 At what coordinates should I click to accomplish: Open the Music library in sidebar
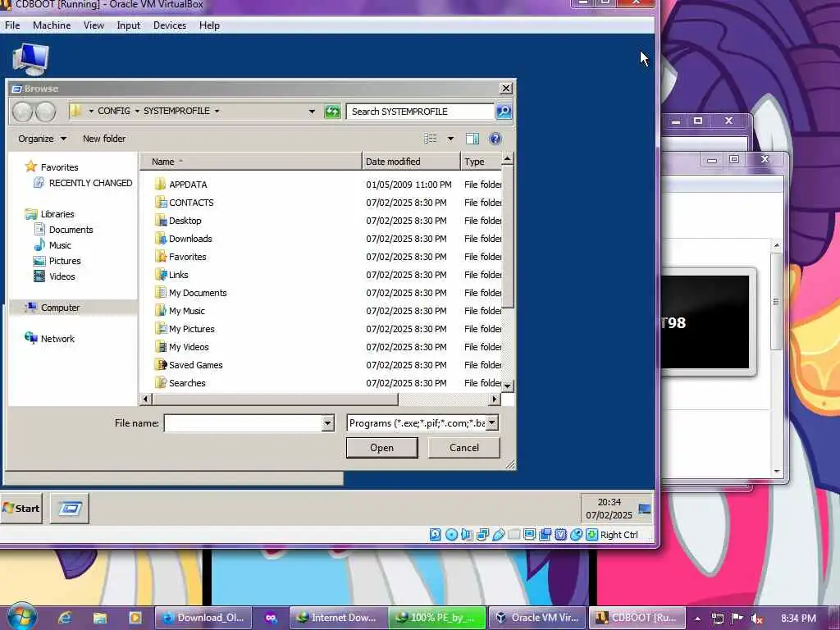pyautogui.click(x=60, y=245)
